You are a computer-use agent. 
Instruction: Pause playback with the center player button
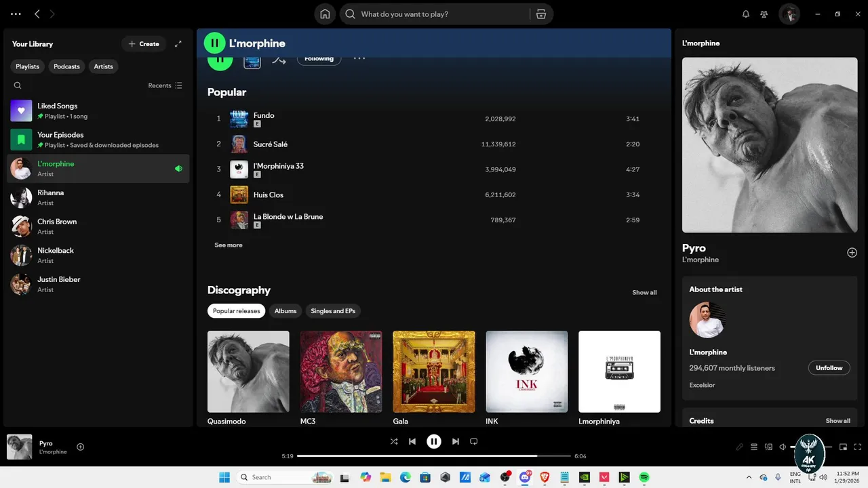coord(434,441)
